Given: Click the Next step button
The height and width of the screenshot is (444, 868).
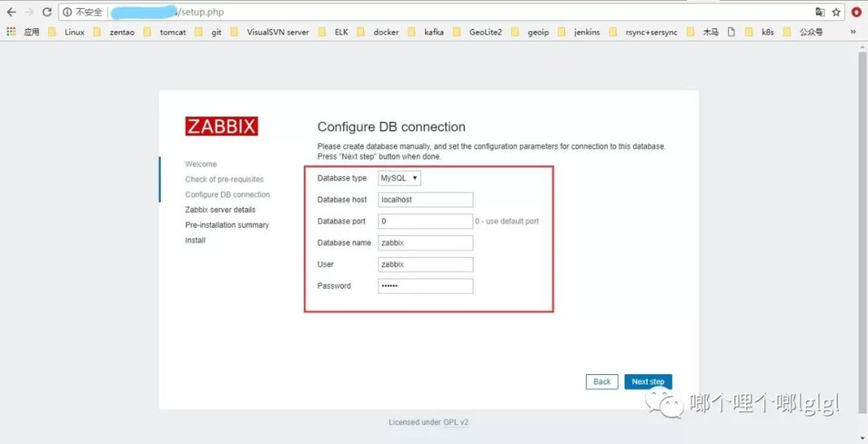Looking at the screenshot, I should (x=649, y=381).
